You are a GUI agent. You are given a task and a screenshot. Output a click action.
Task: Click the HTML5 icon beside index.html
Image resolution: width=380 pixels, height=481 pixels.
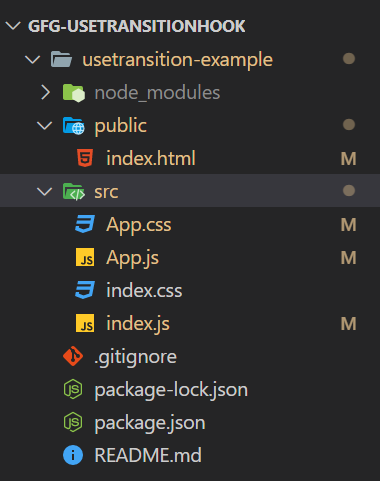pos(85,158)
